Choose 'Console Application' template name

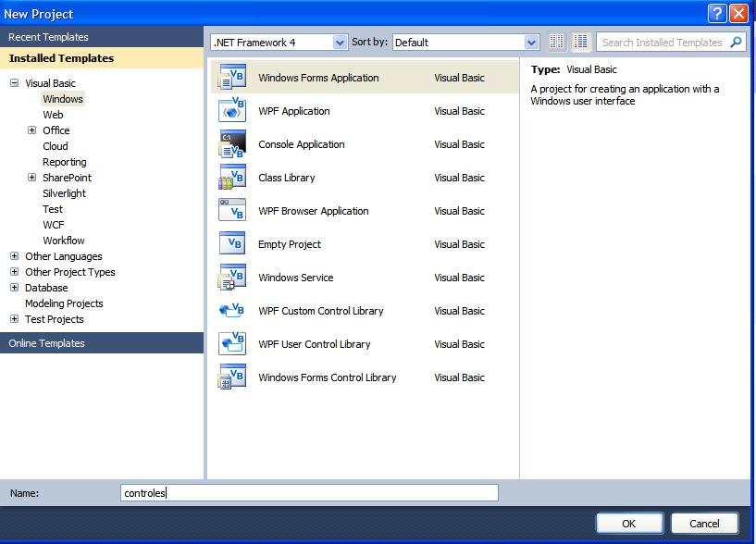point(302,144)
